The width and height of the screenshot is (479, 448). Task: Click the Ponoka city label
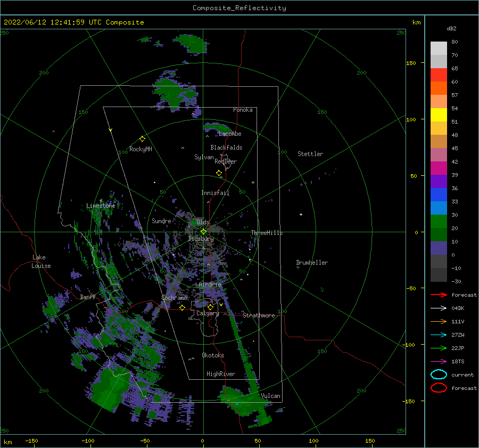[x=243, y=110]
